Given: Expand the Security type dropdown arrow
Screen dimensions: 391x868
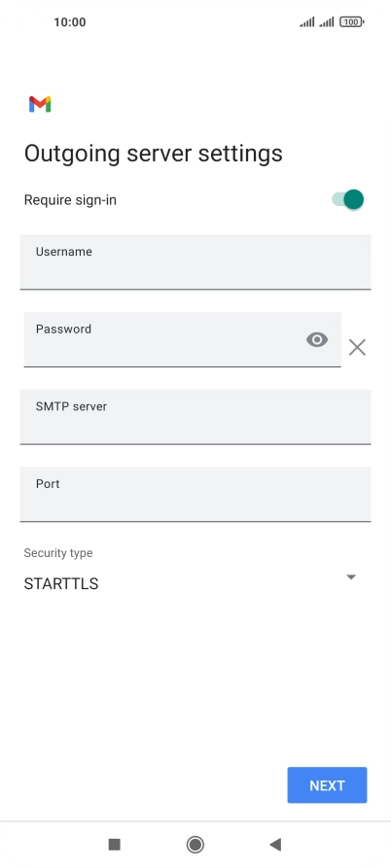Looking at the screenshot, I should 350,576.
